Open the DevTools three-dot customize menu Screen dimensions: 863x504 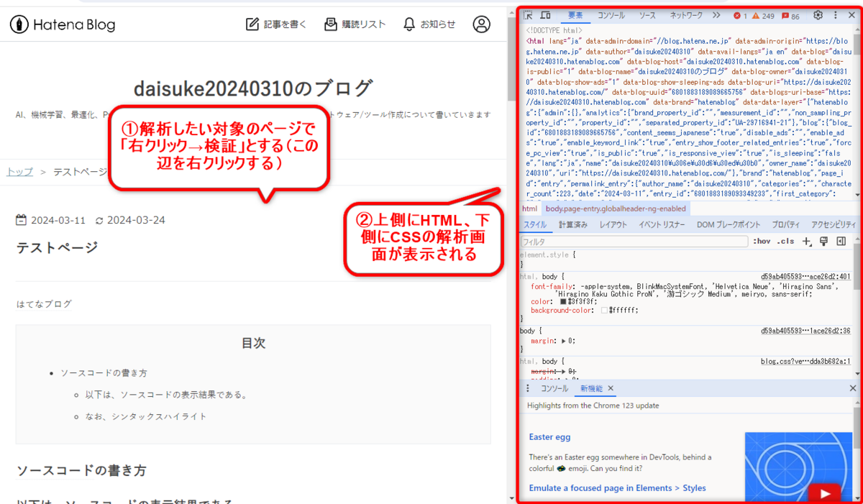coord(835,15)
